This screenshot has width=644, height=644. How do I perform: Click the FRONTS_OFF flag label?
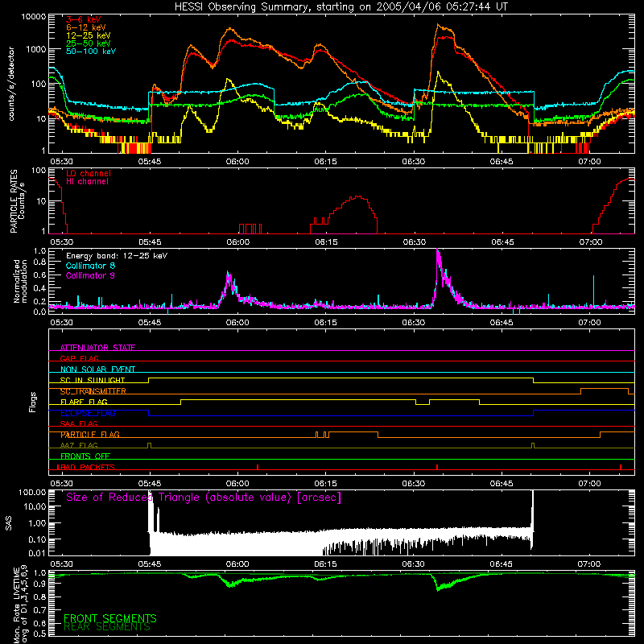pyautogui.click(x=85, y=456)
